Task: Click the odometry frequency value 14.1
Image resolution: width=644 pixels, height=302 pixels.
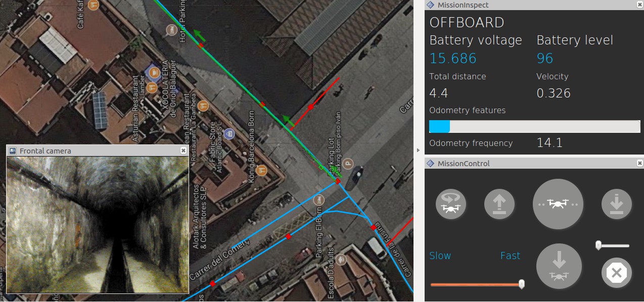Action: coord(550,143)
